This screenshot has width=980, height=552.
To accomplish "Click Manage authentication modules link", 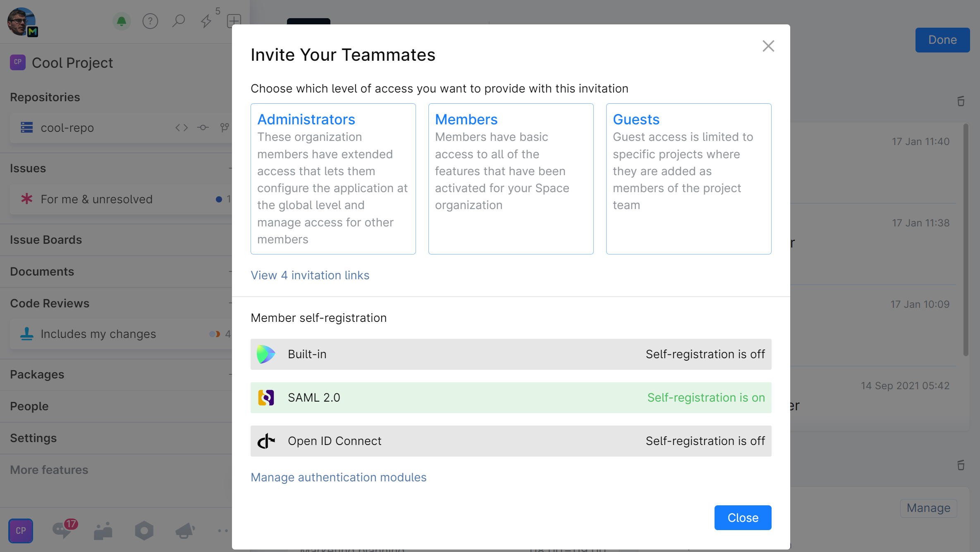I will 339,477.
